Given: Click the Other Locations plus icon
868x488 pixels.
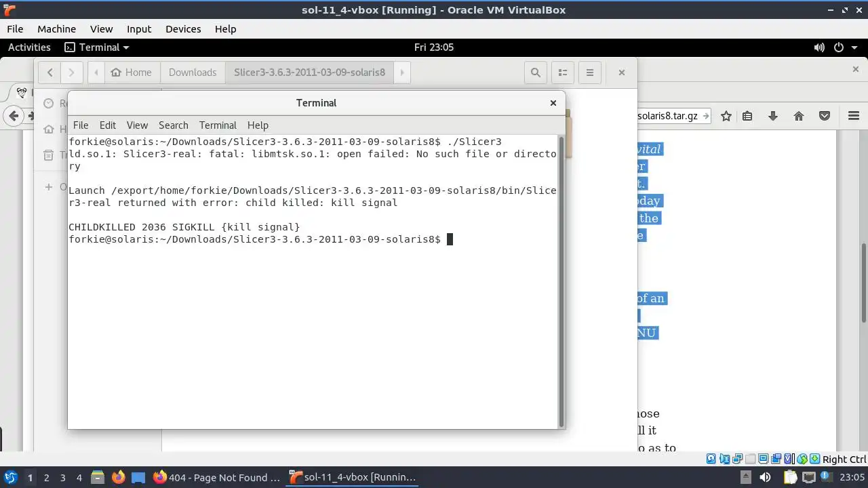Looking at the screenshot, I should click(x=49, y=186).
